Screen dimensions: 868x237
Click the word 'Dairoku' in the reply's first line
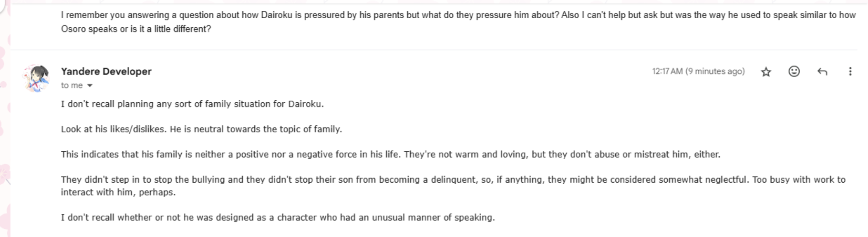coord(304,104)
